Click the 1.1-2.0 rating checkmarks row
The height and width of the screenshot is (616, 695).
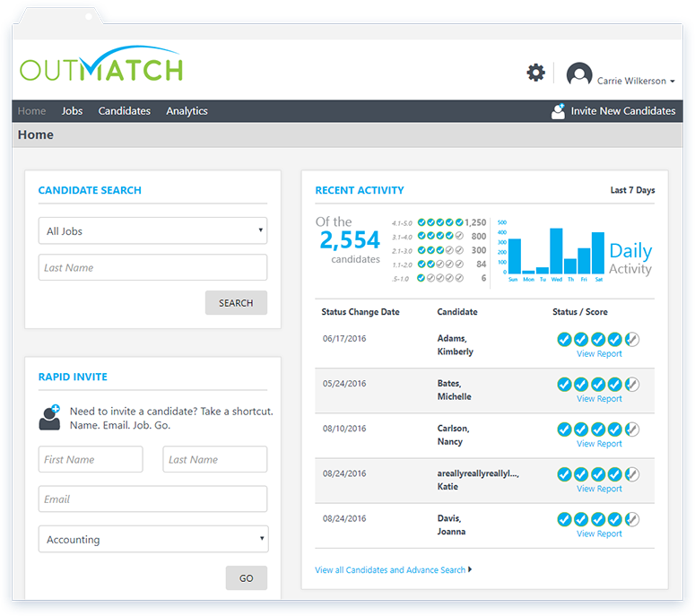440,265
